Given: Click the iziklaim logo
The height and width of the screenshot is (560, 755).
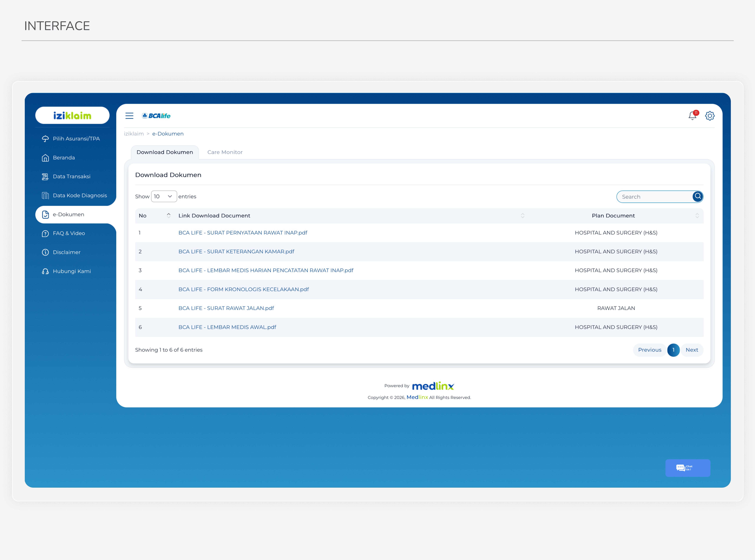Looking at the screenshot, I should coord(72,116).
